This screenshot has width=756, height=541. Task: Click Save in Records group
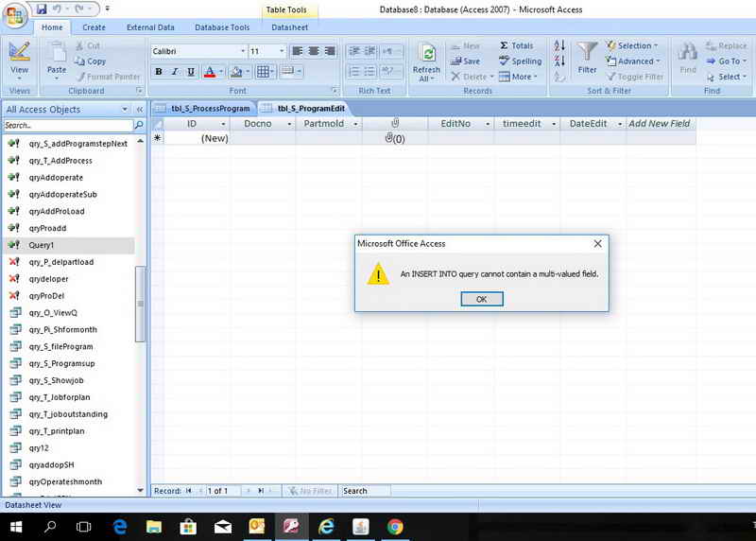tap(465, 61)
